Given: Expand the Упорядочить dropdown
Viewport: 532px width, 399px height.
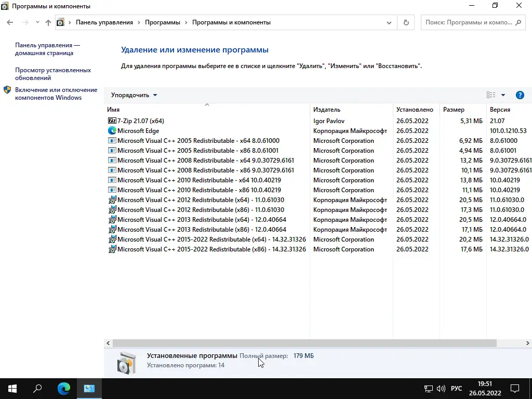Looking at the screenshot, I should tap(134, 95).
